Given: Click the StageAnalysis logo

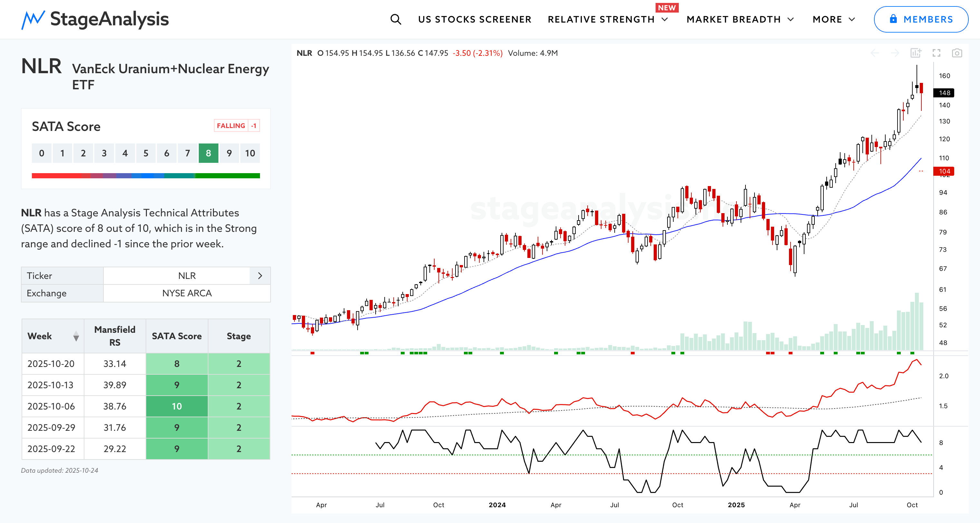Looking at the screenshot, I should [x=95, y=19].
